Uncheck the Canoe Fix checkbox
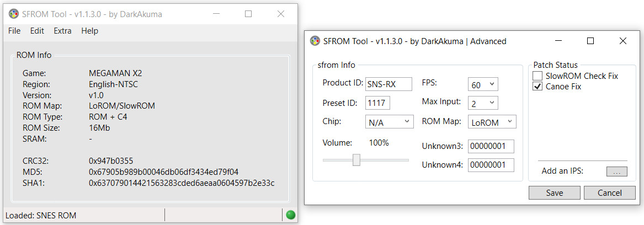 (537, 87)
